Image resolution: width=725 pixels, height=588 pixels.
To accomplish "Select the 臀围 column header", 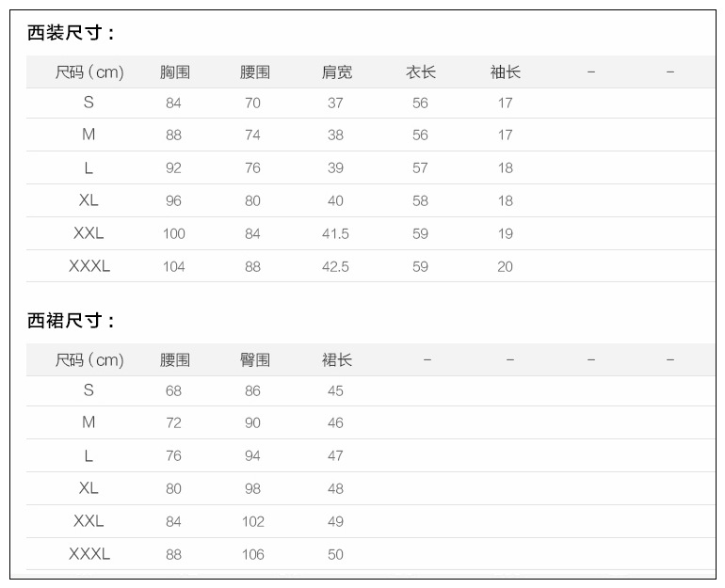I will [254, 360].
